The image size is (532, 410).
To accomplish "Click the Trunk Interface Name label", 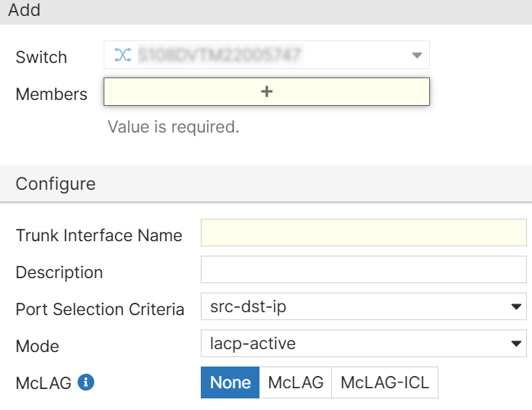I will click(x=99, y=235).
